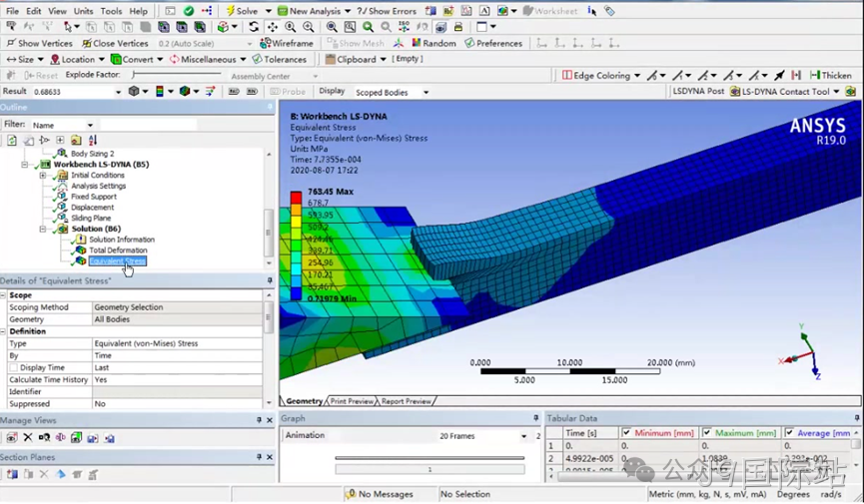Switch to the Print Preview tab
Viewport: 864px width, 504px height.
pyautogui.click(x=353, y=401)
